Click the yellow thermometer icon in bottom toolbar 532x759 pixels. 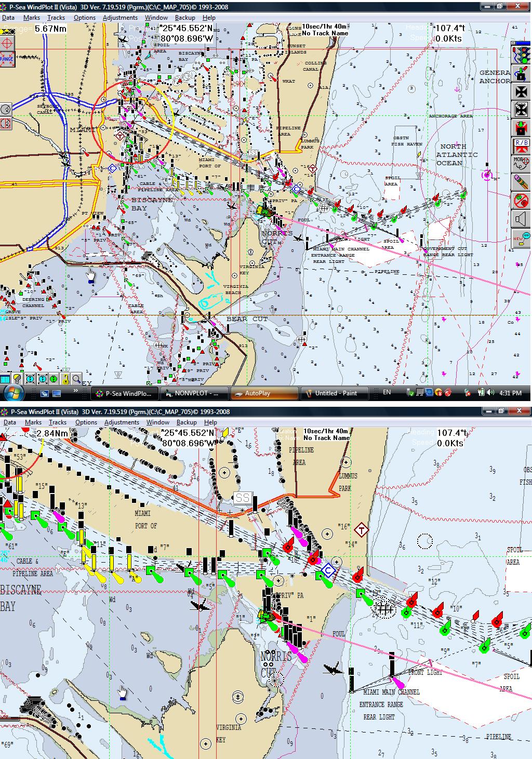tap(65, 379)
